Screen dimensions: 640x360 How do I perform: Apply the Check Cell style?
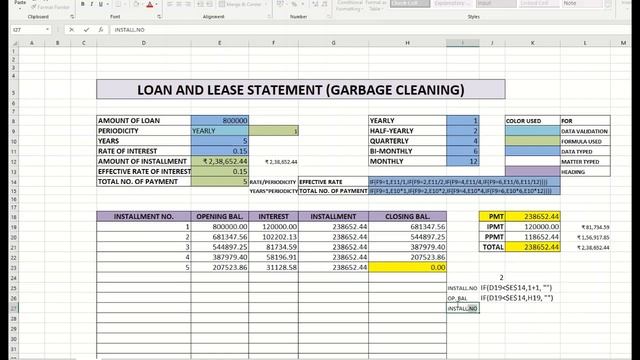coord(410,3)
